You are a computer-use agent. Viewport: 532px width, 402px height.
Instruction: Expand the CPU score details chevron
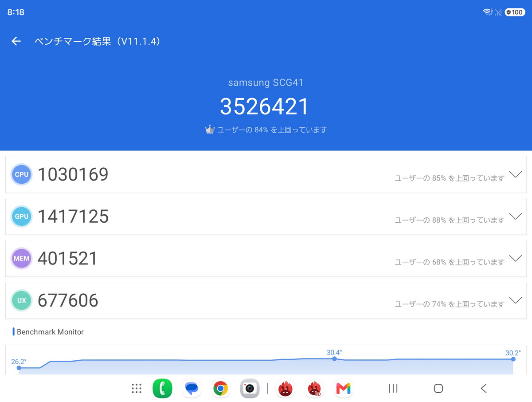tap(515, 174)
